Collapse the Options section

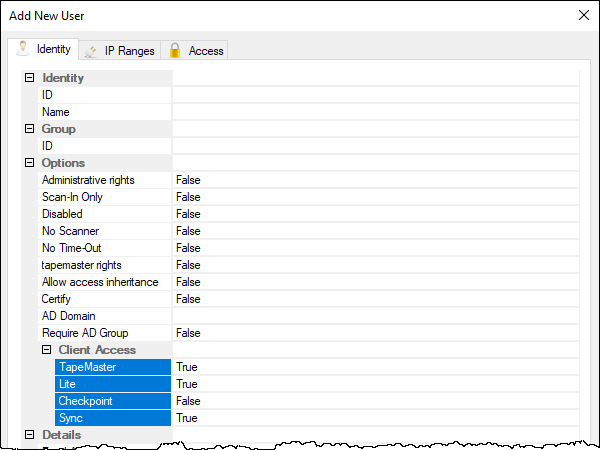pyautogui.click(x=29, y=163)
